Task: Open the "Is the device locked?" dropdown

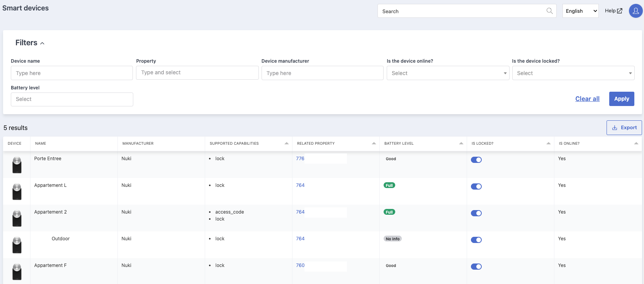Action: pos(573,73)
